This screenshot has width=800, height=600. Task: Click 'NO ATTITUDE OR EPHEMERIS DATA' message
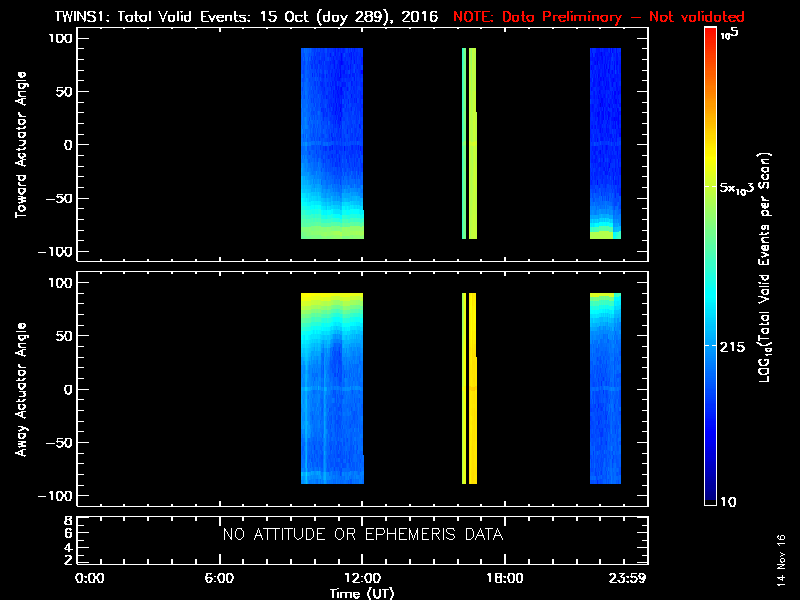(362, 535)
